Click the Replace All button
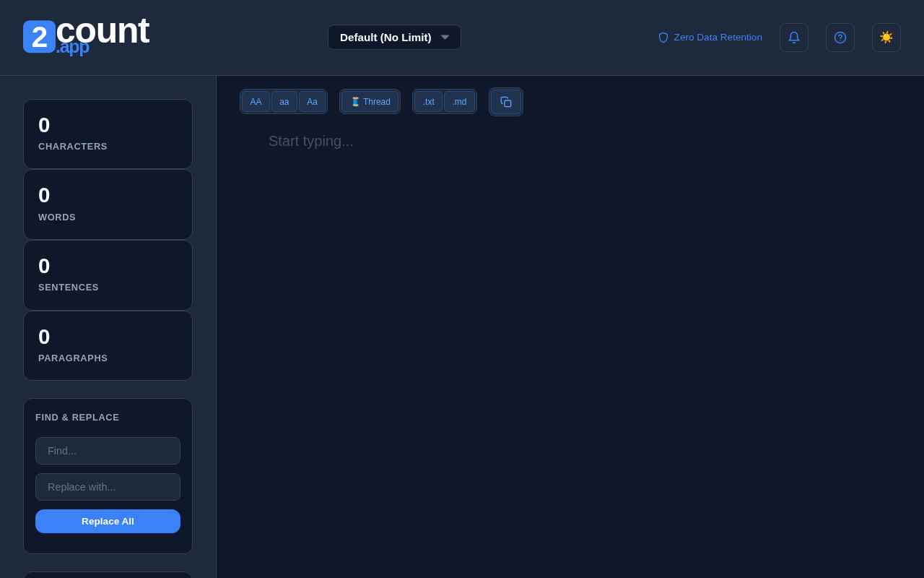Screen dimensions: 924x578 (x=108, y=521)
